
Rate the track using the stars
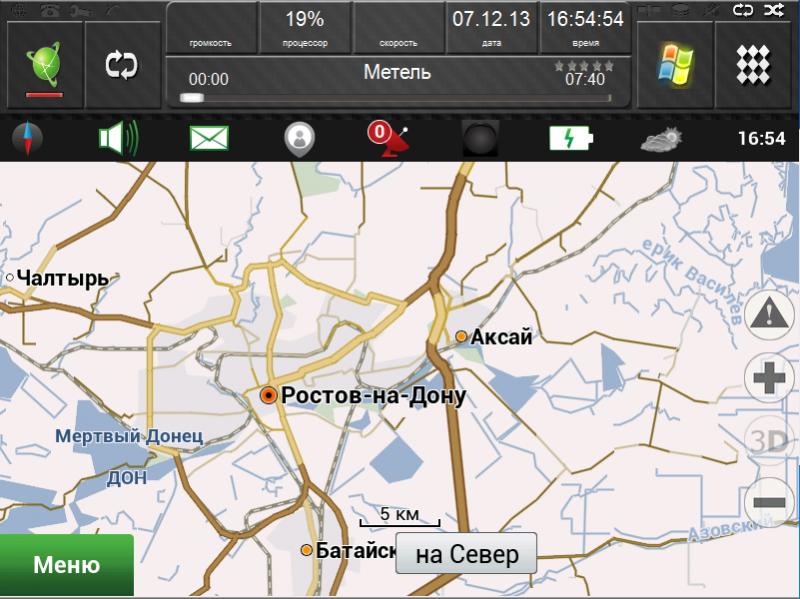click(584, 66)
